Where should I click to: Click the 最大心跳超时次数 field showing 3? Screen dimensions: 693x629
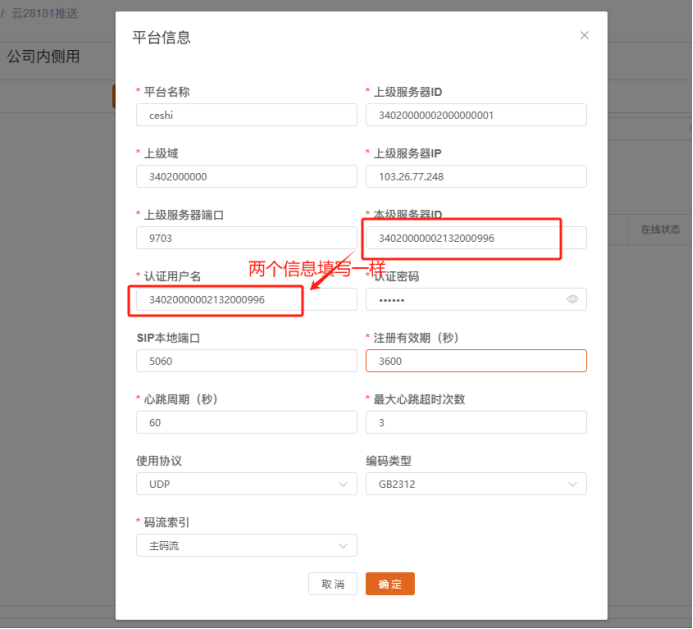(x=476, y=422)
